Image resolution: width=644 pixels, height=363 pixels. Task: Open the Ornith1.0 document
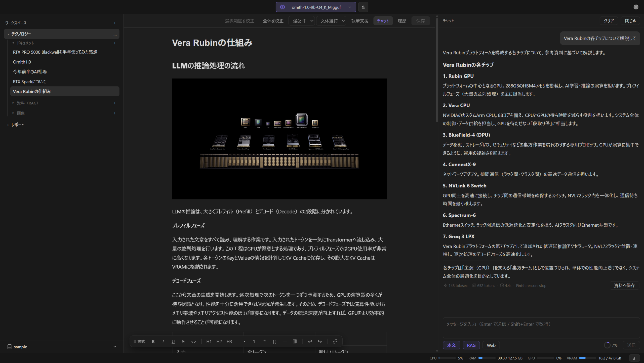coord(22,62)
